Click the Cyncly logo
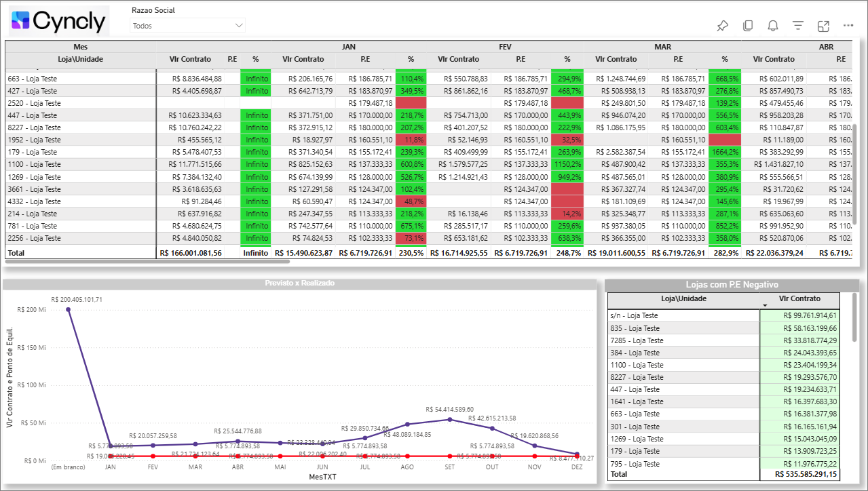 [x=60, y=21]
